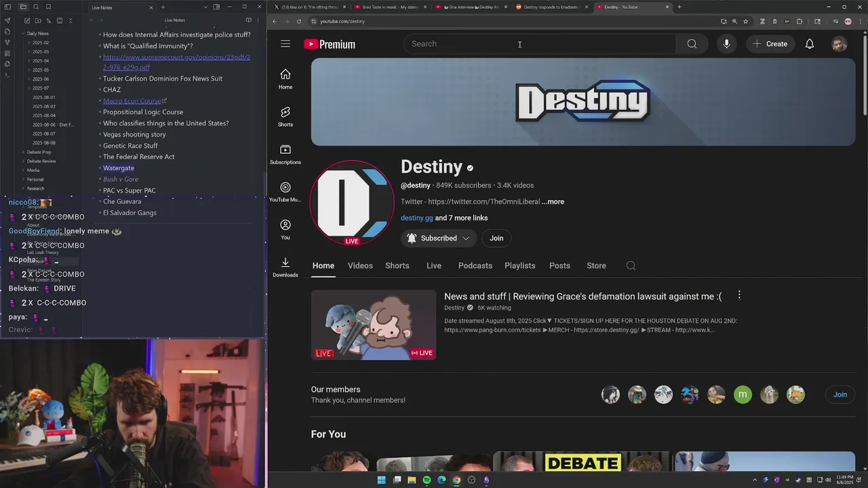Open Shorts in the YouTube sidebar
868x488 pixels.
285,117
